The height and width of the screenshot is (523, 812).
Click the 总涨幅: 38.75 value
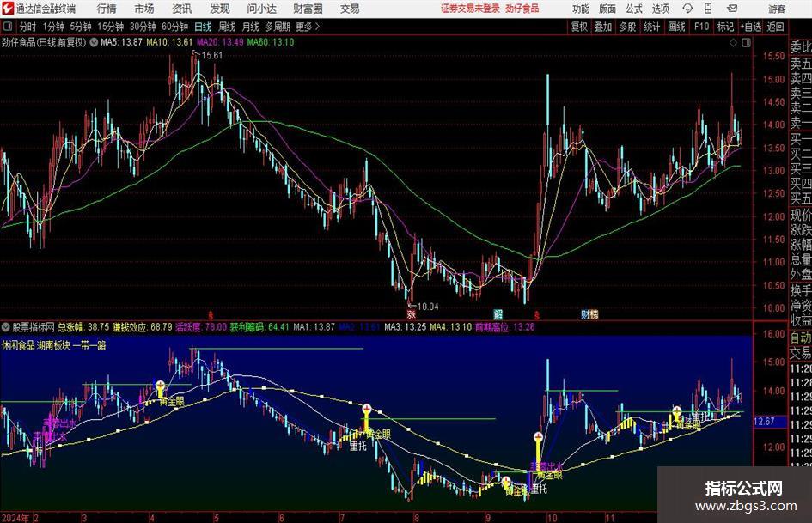83,327
